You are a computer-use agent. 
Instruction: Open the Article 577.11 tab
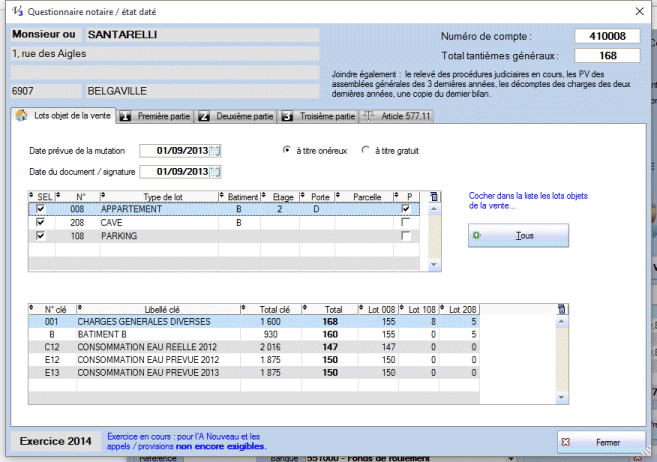tap(397, 116)
